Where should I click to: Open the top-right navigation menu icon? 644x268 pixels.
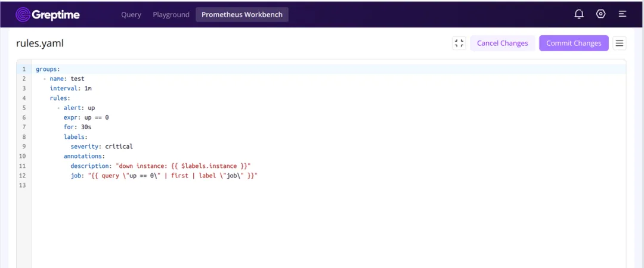622,14
